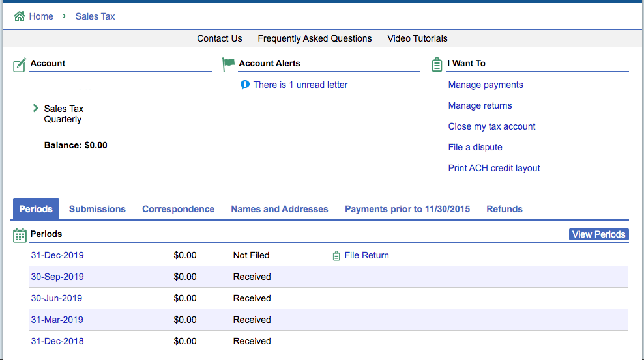This screenshot has width=644, height=360.
Task: Click the Home house icon
Action: [x=20, y=16]
